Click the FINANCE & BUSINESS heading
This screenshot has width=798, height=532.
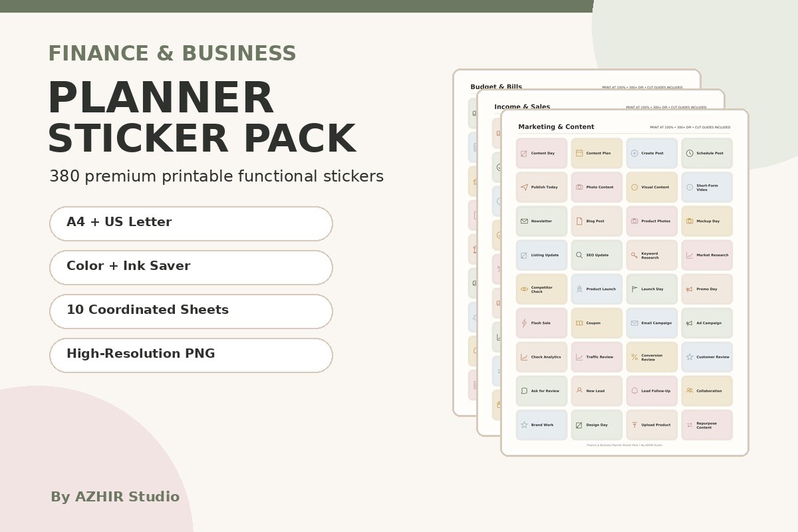pyautogui.click(x=172, y=53)
